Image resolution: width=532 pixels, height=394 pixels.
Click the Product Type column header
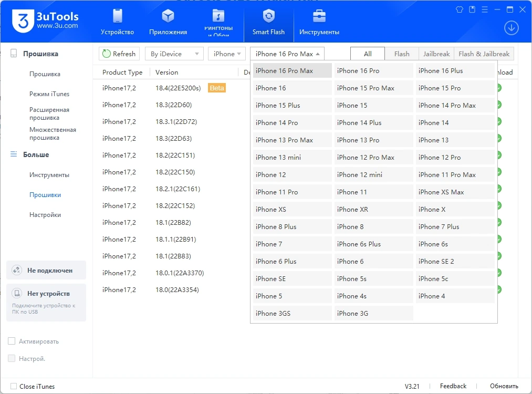point(122,72)
